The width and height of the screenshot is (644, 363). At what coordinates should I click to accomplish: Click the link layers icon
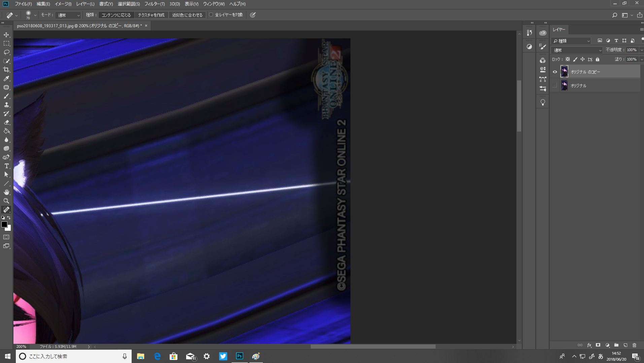click(580, 345)
